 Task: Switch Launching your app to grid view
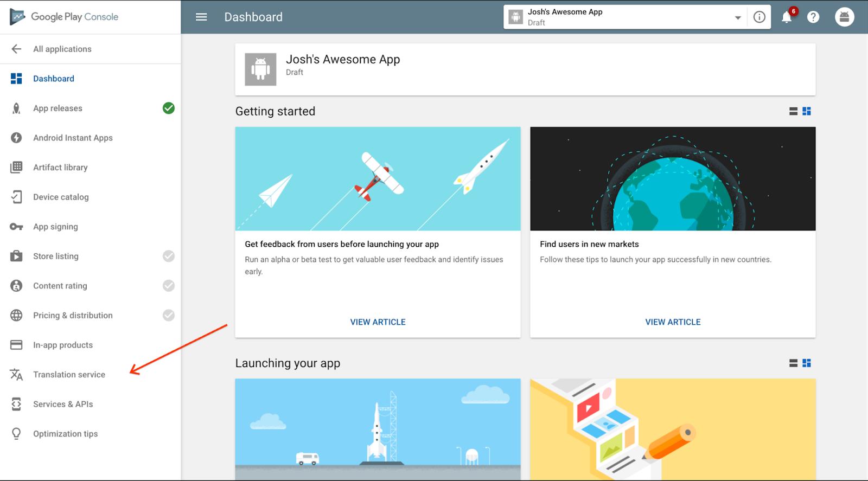pyautogui.click(x=807, y=363)
